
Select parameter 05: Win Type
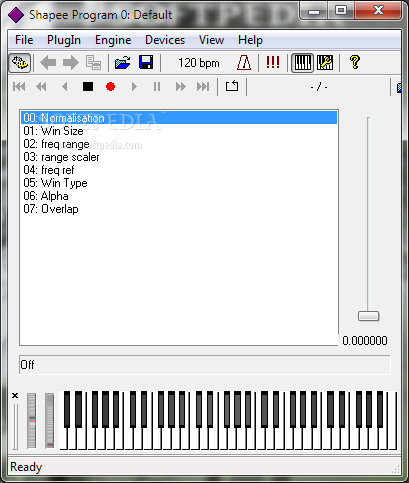click(x=179, y=183)
